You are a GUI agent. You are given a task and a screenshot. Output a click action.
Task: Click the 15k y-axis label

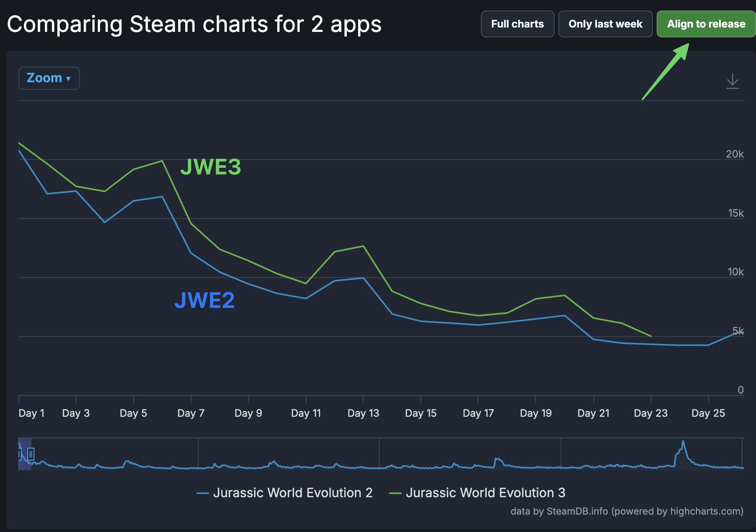click(736, 213)
